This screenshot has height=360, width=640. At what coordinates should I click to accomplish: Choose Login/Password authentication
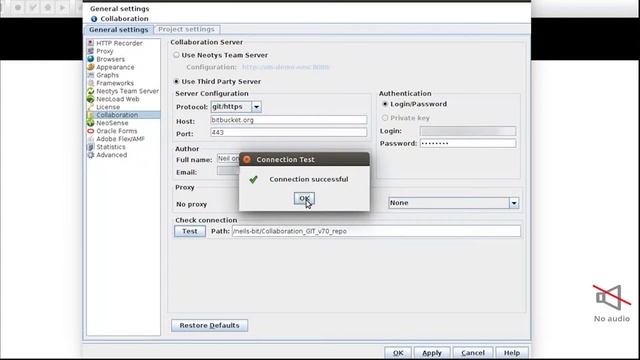[385, 104]
